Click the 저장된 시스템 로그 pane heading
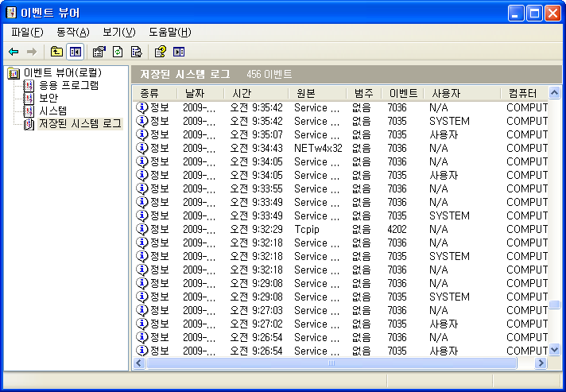This screenshot has height=392, width=566. coord(184,75)
